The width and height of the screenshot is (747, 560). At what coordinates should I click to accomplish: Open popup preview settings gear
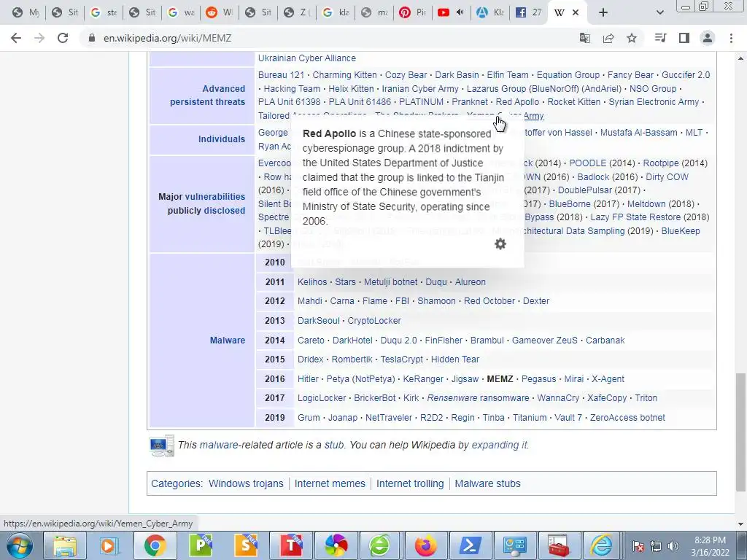500,244
